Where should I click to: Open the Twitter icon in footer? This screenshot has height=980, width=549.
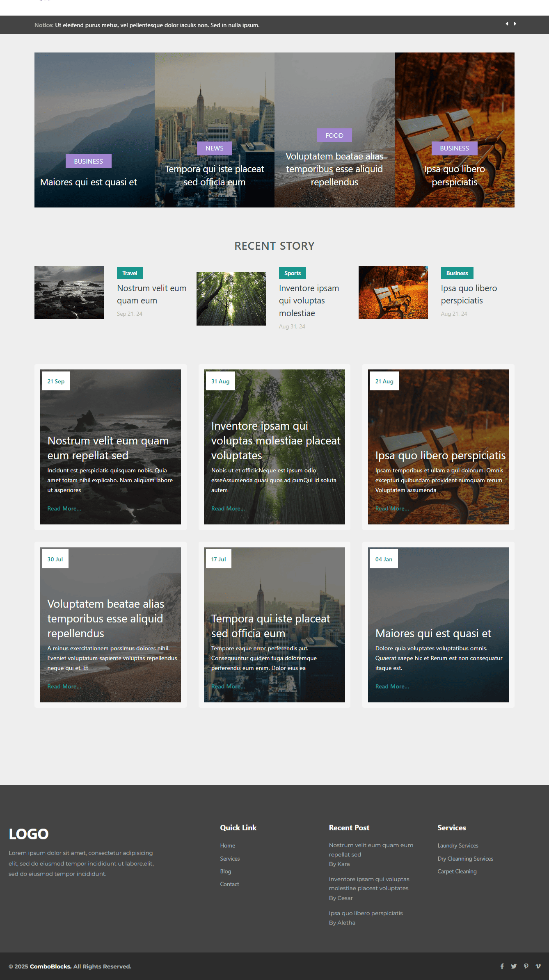[x=514, y=966]
